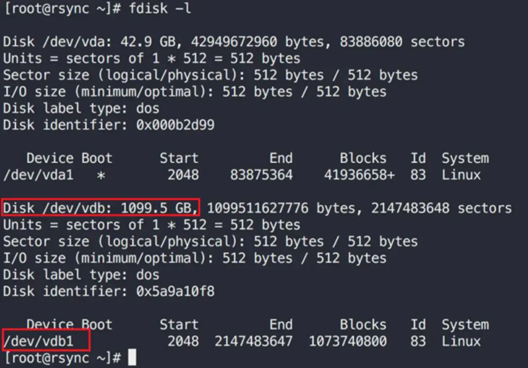The image size is (528, 368).
Task: Click the highlighted Disk /dev/vdb 1099.5 GB text
Action: tap(101, 207)
